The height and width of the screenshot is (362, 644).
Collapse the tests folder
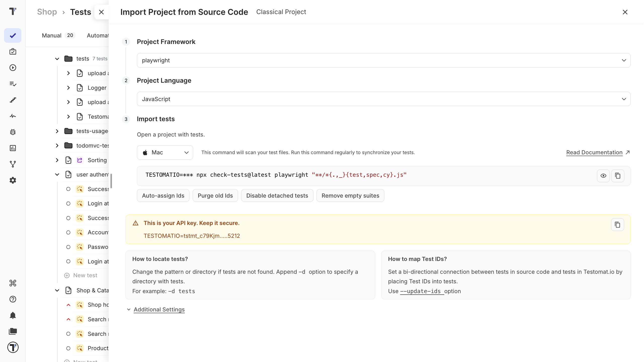pos(57,59)
